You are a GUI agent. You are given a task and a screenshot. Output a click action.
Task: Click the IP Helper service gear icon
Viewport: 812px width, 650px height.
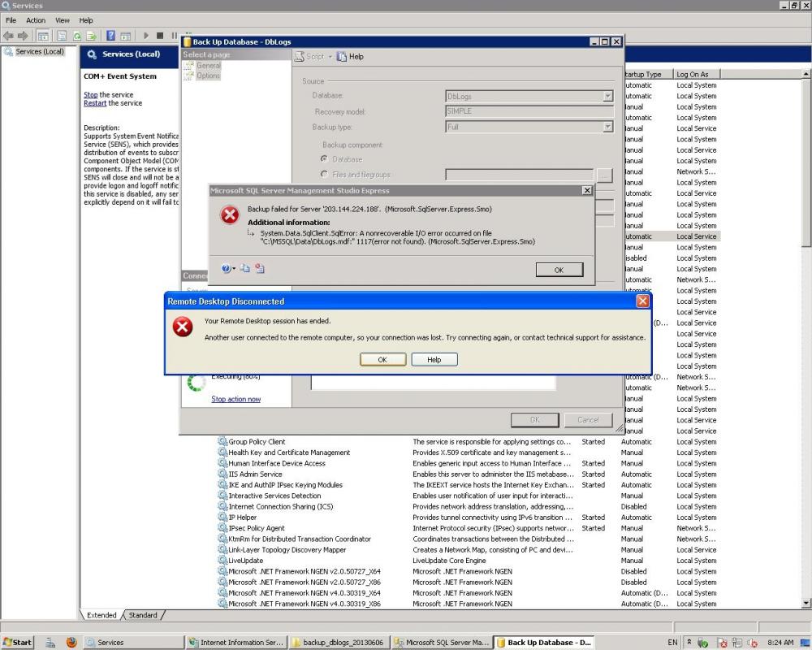(222, 518)
